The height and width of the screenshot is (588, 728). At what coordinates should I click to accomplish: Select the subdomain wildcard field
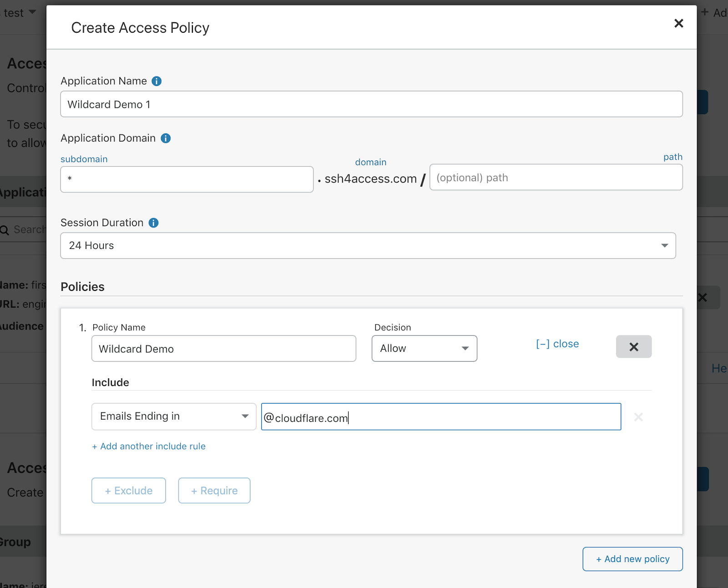click(187, 179)
